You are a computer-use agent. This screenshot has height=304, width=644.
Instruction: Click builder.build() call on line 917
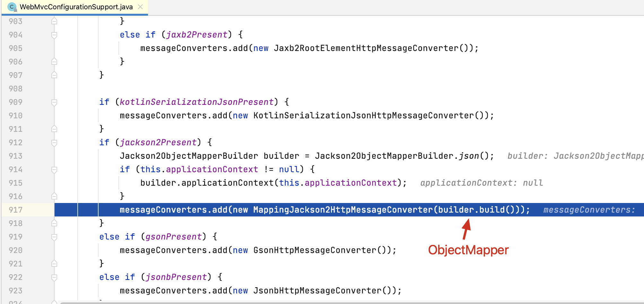click(x=477, y=210)
